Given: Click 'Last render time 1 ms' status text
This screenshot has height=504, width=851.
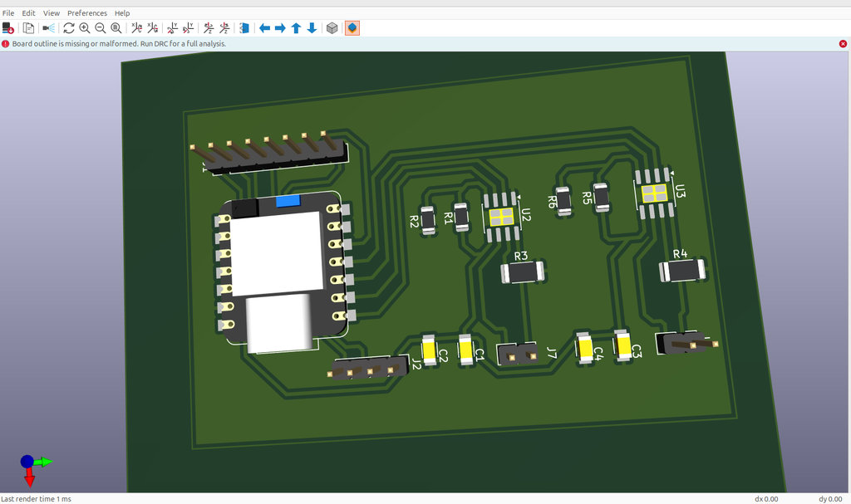Looking at the screenshot, I should [x=36, y=498].
